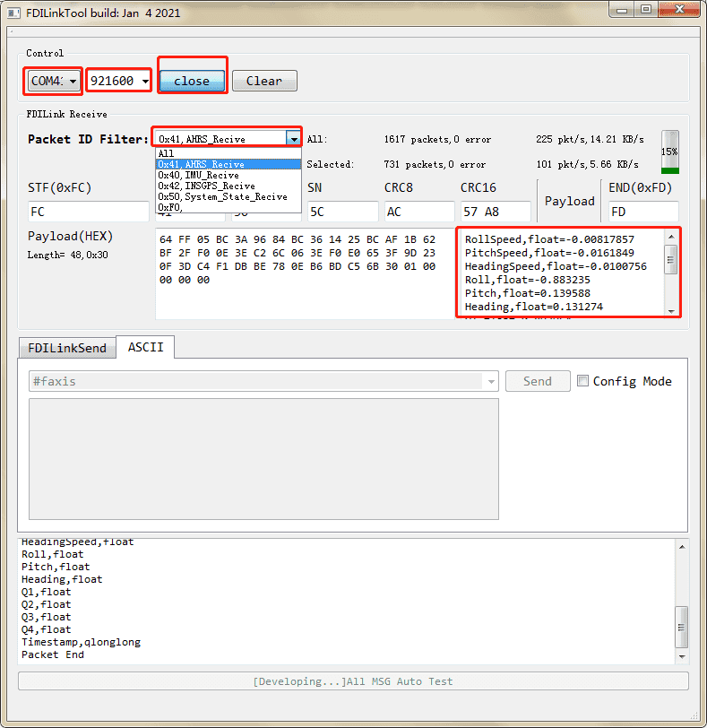This screenshot has width=707, height=728.
Task: Click scroll-down arrow of decoded payload list
Action: pos(671,311)
